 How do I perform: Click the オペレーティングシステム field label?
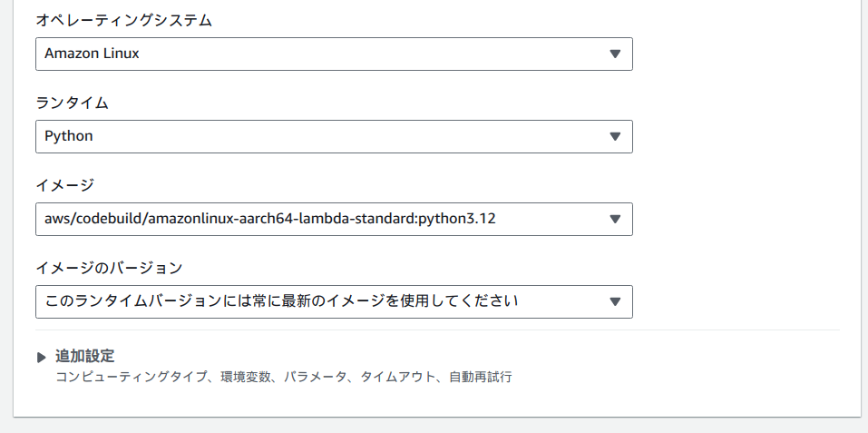[x=123, y=20]
